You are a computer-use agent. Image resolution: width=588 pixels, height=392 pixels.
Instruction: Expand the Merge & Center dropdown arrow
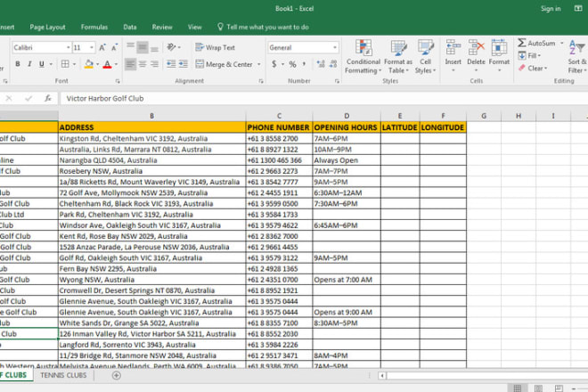[x=258, y=64]
